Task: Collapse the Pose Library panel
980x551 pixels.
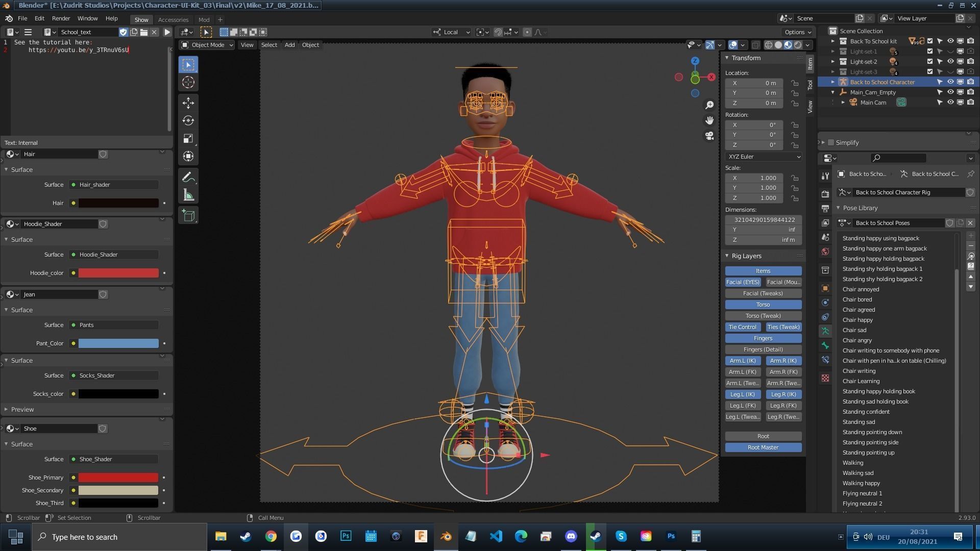Action: (838, 208)
